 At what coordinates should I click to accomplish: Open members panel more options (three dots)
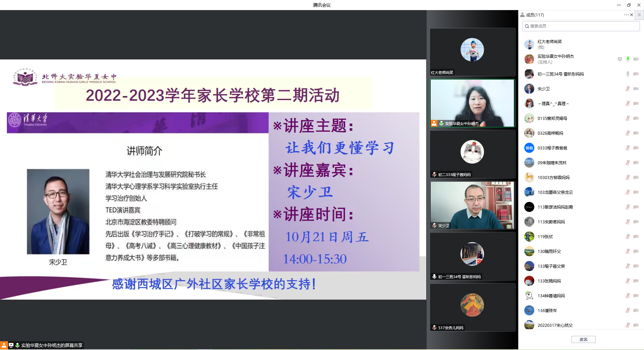626,15
